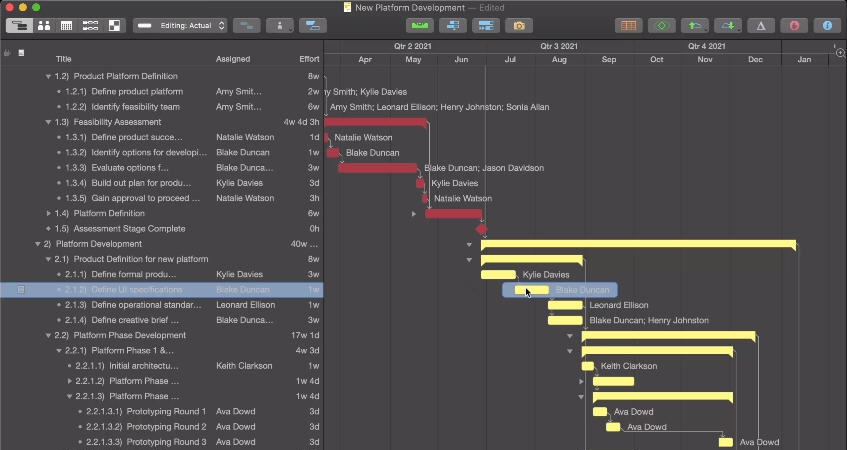The image size is (847, 450).
Task: Toggle the Gantt disclosure triangle beside Platform Definition bar
Action: (x=414, y=214)
